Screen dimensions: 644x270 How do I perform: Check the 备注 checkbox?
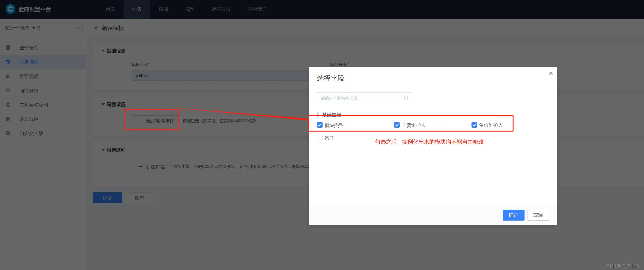coord(320,138)
